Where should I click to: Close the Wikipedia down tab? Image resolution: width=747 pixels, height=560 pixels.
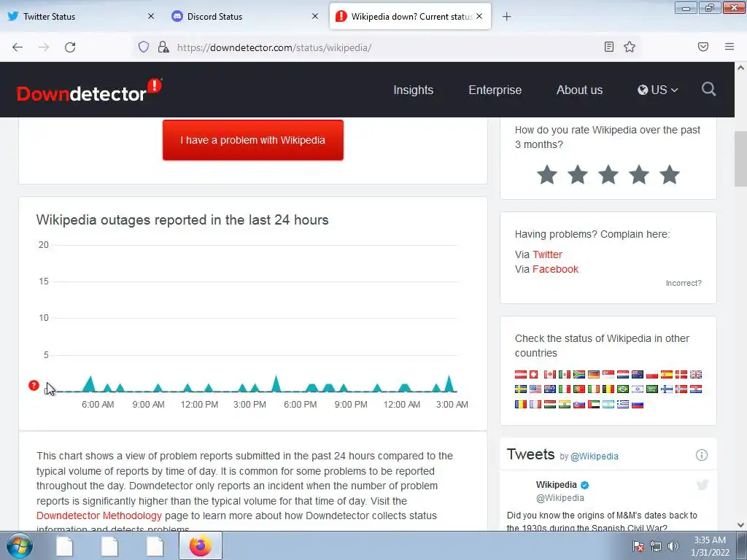point(479,16)
